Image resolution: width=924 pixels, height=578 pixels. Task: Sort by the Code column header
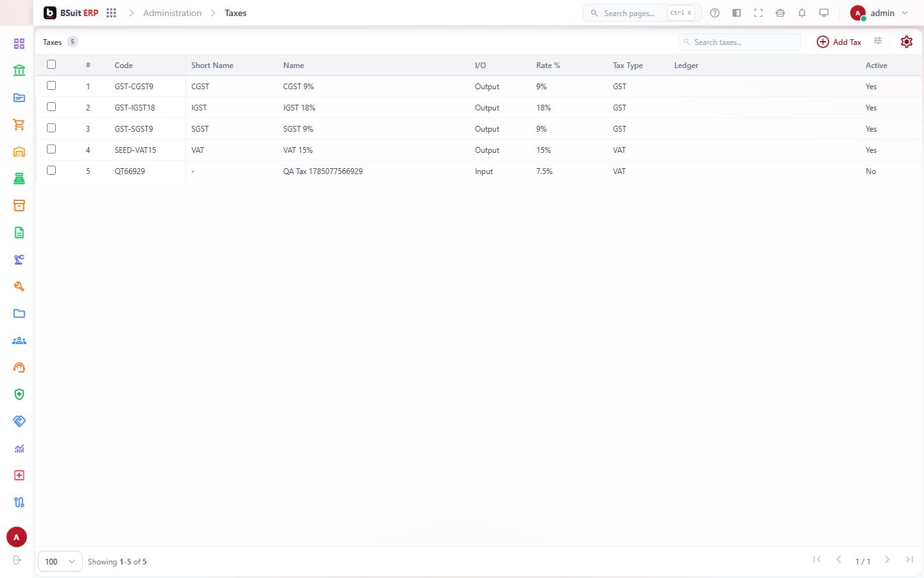tap(124, 66)
